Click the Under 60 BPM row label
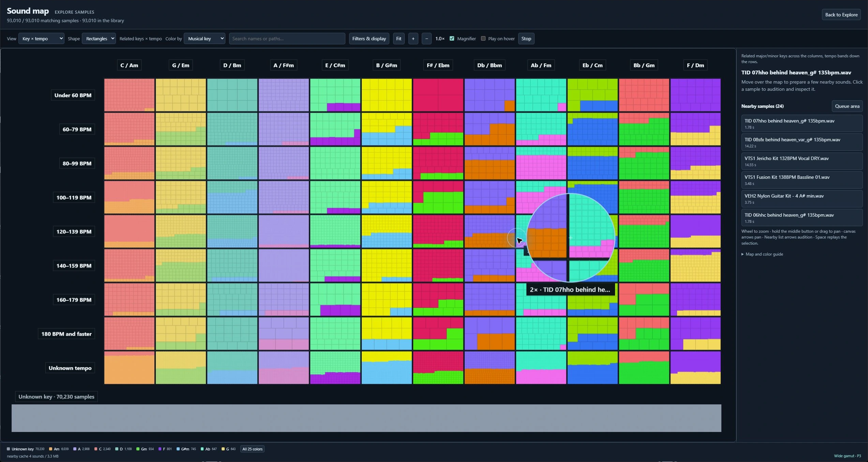This screenshot has width=868, height=462. tap(73, 95)
